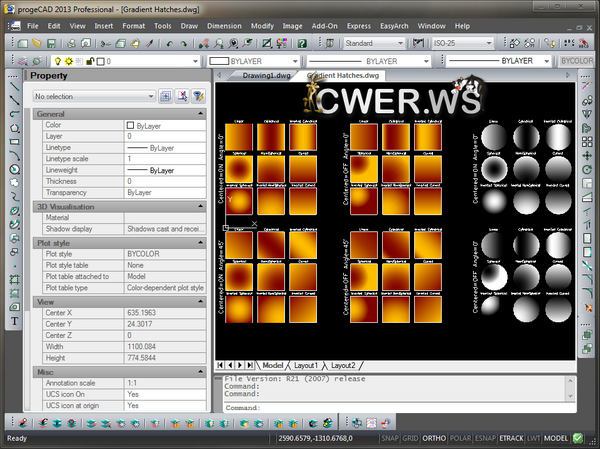
Task: Click the MODEL button in status bar
Action: (x=555, y=438)
